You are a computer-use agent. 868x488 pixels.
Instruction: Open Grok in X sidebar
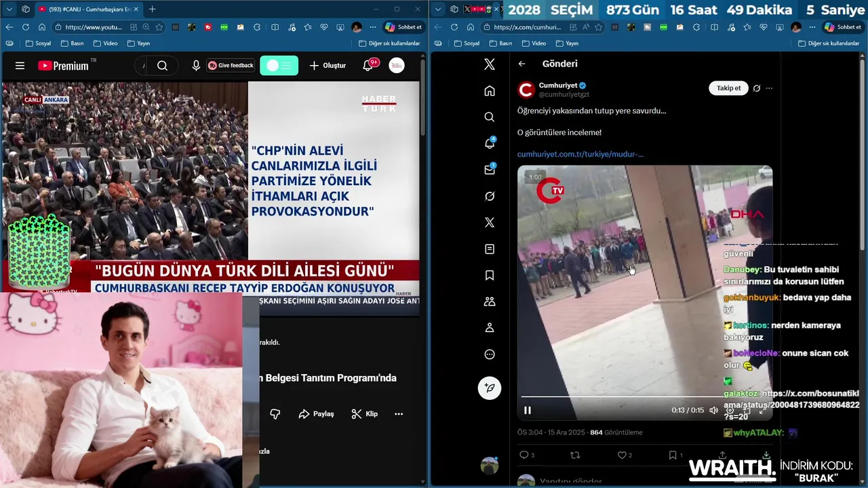(490, 197)
